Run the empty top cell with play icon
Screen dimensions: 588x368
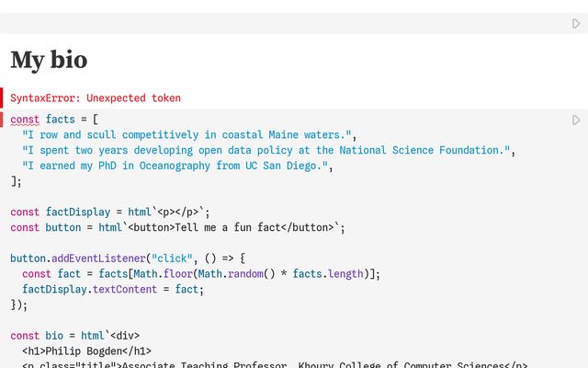point(576,23)
